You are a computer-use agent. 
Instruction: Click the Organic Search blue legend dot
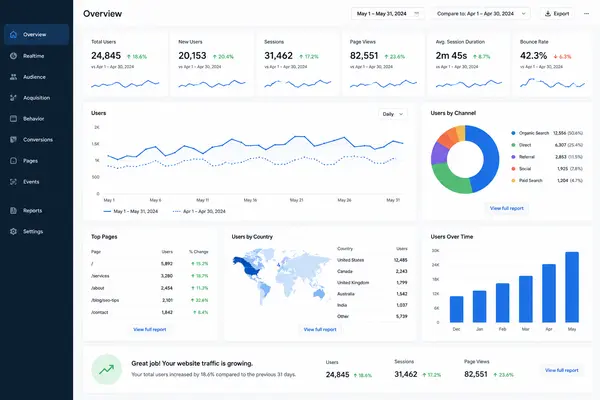pyautogui.click(x=513, y=133)
